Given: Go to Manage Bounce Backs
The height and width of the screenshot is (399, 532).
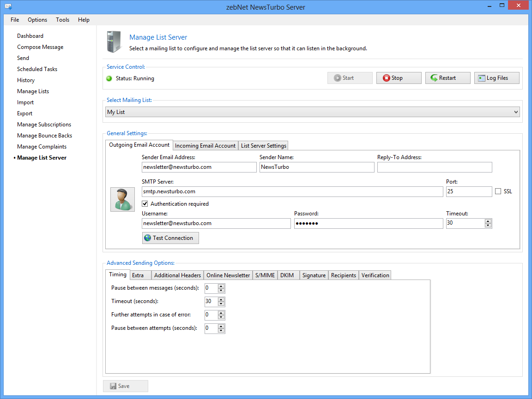Looking at the screenshot, I should coord(44,136).
